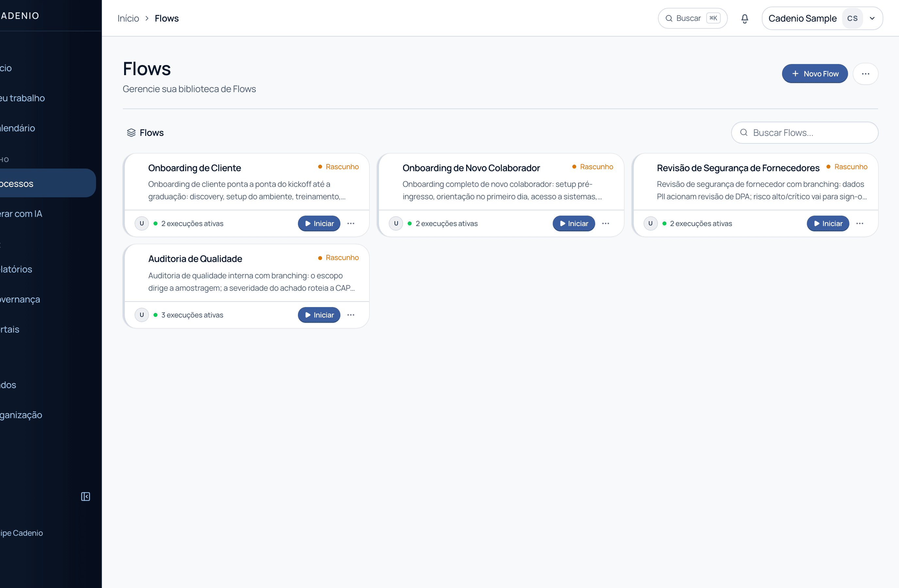Open the Onboarding de Novo Colaborador card title
The width and height of the screenshot is (899, 588).
tap(471, 168)
